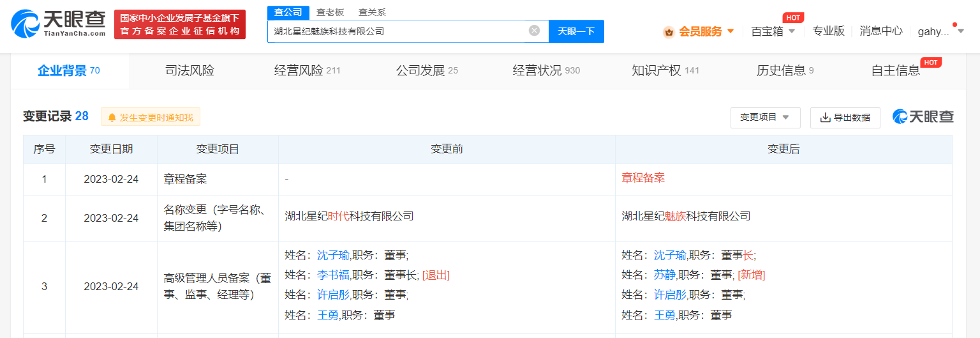The height and width of the screenshot is (338, 980).
Task: Click the 变更项目 column header in the table
Action: click(218, 149)
